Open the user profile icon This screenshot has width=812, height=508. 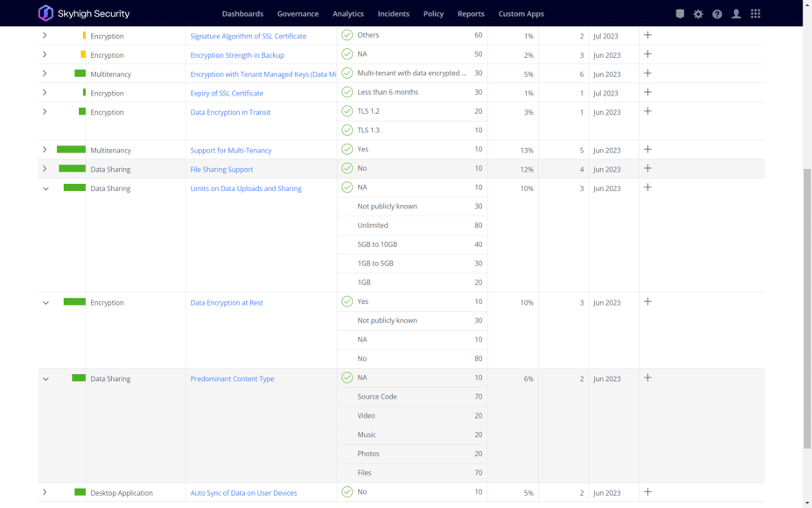tap(736, 14)
